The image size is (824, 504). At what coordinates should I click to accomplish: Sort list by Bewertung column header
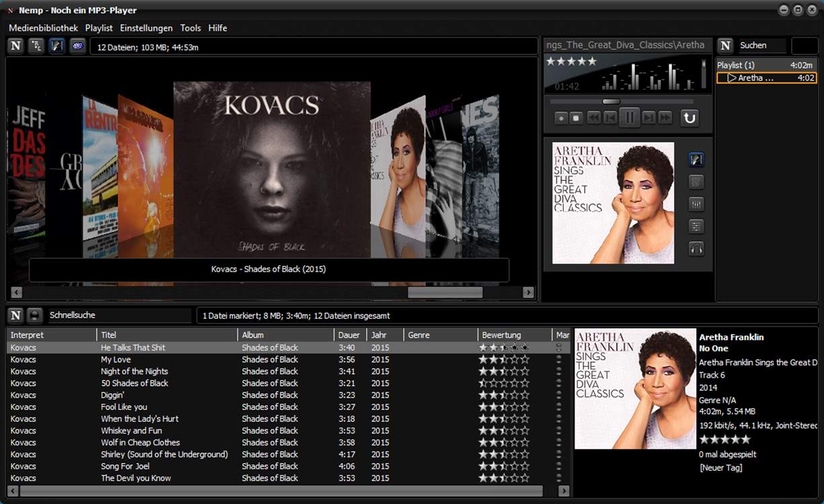tap(515, 335)
